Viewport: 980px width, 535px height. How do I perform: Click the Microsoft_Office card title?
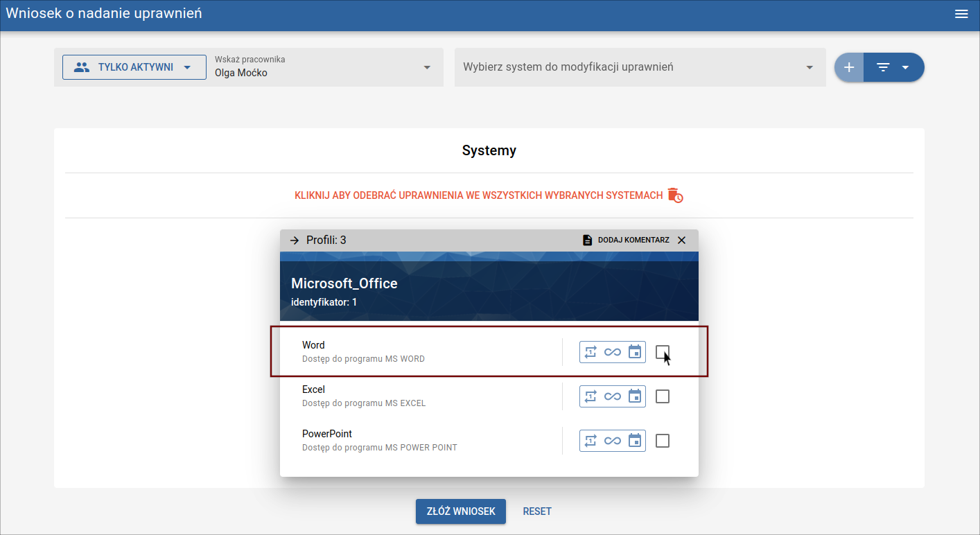[x=344, y=283]
